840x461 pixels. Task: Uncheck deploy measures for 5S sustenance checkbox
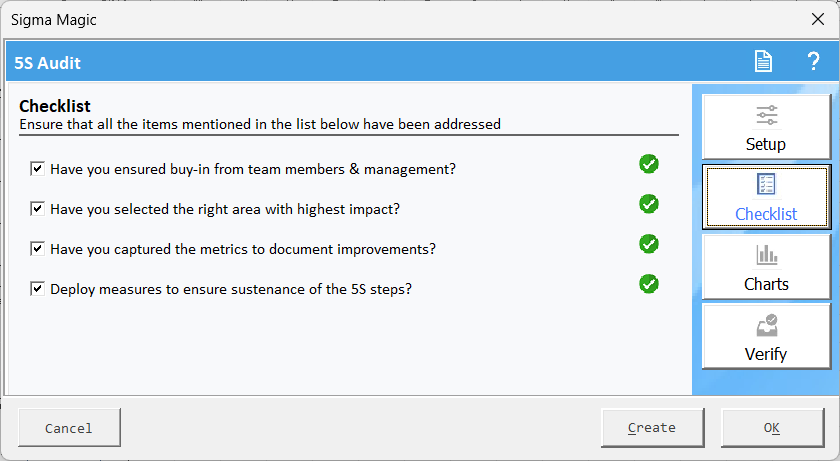pyautogui.click(x=37, y=289)
